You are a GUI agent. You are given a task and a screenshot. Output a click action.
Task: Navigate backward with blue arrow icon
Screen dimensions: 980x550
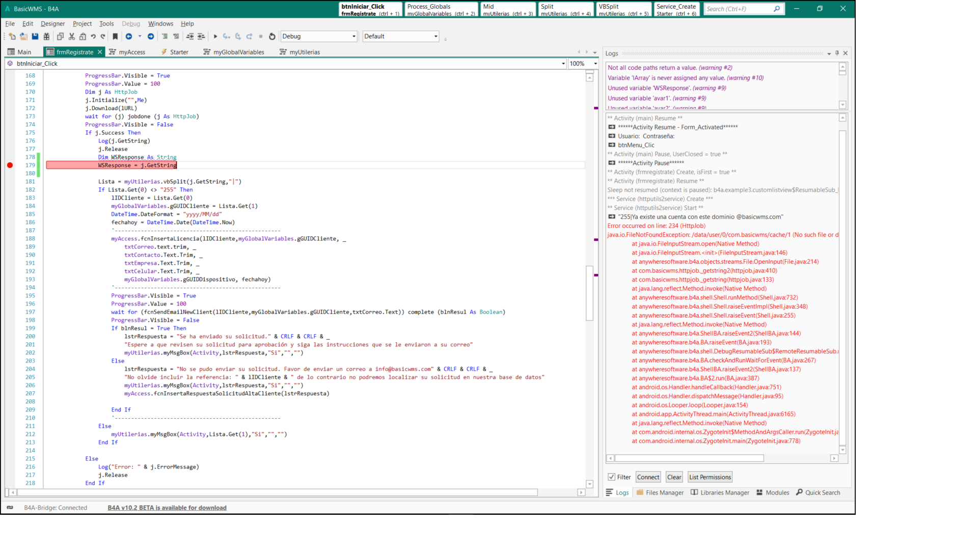129,37
